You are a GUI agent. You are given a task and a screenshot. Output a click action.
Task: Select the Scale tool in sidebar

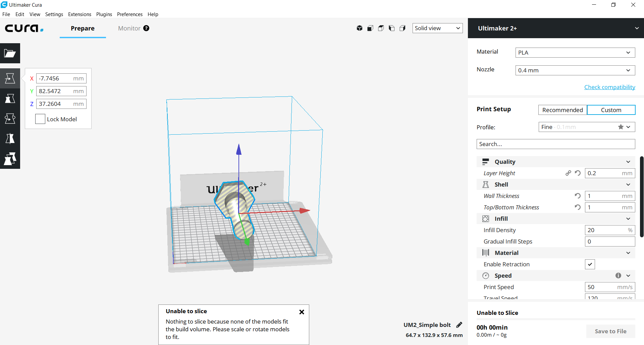click(10, 98)
